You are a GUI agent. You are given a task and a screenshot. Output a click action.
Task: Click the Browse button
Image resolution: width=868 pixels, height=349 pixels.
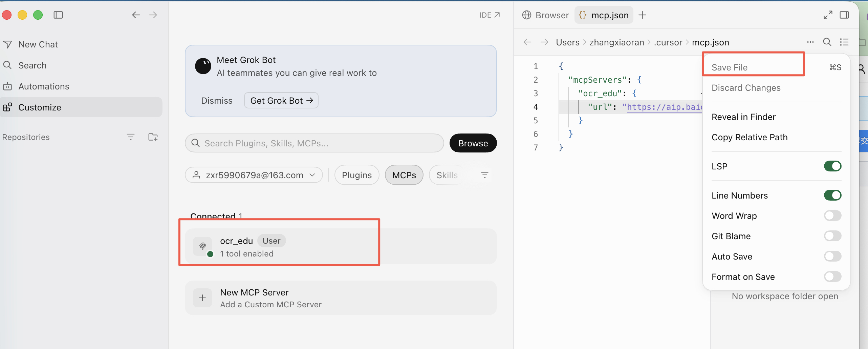473,143
